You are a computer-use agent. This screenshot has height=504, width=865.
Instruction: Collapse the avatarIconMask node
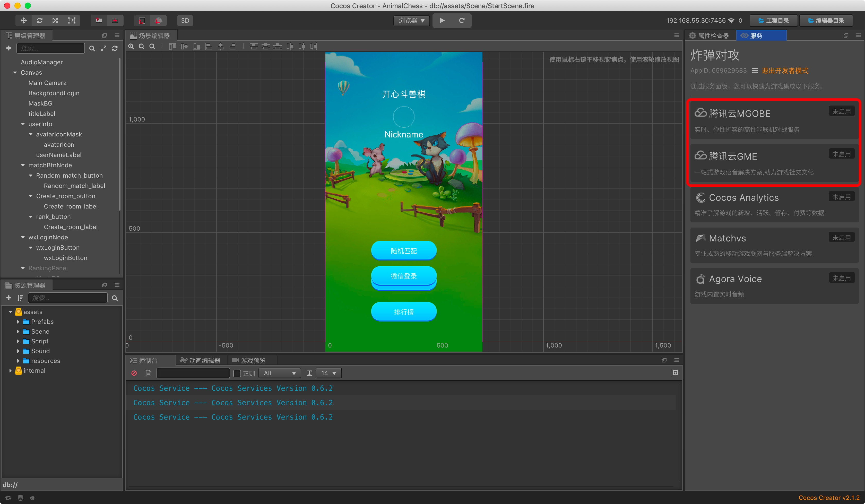[x=31, y=134]
